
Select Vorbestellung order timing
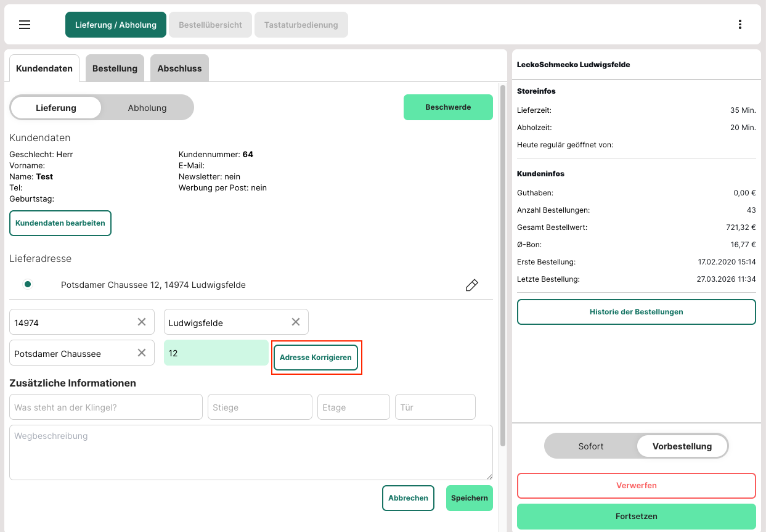click(x=682, y=446)
